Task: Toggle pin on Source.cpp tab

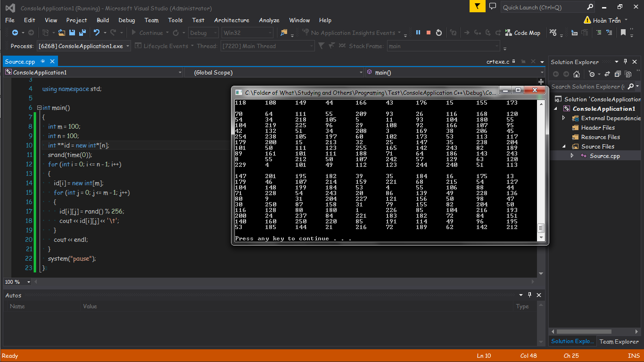Action: coord(43,62)
